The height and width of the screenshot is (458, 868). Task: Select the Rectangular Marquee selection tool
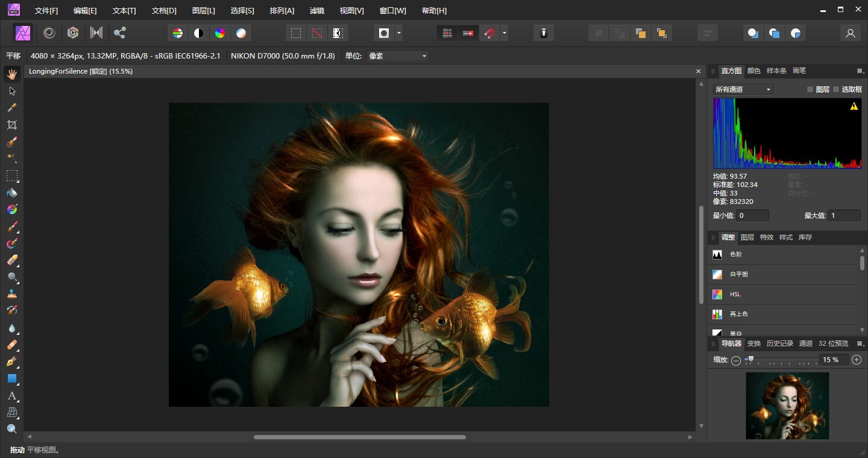tap(11, 176)
